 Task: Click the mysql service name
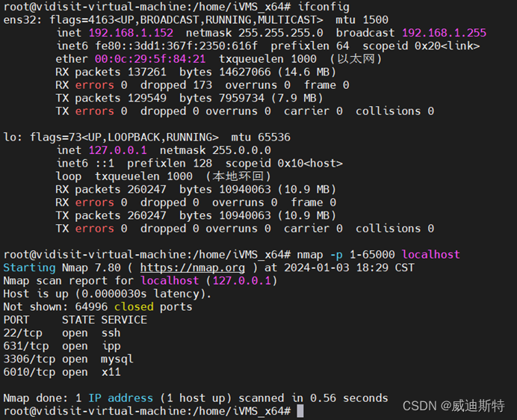[117, 359]
